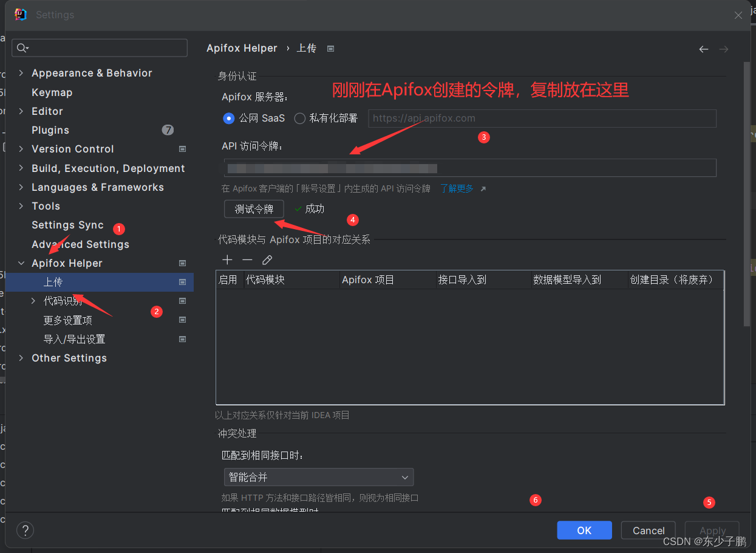
Task: Click the 代码模块 column header
Action: 291,280
